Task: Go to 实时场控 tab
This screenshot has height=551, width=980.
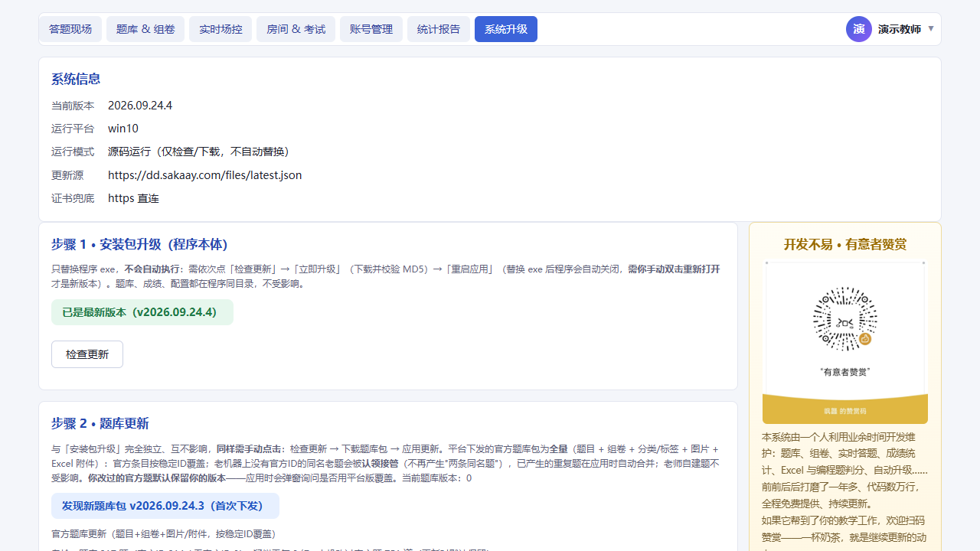Action: [x=220, y=29]
